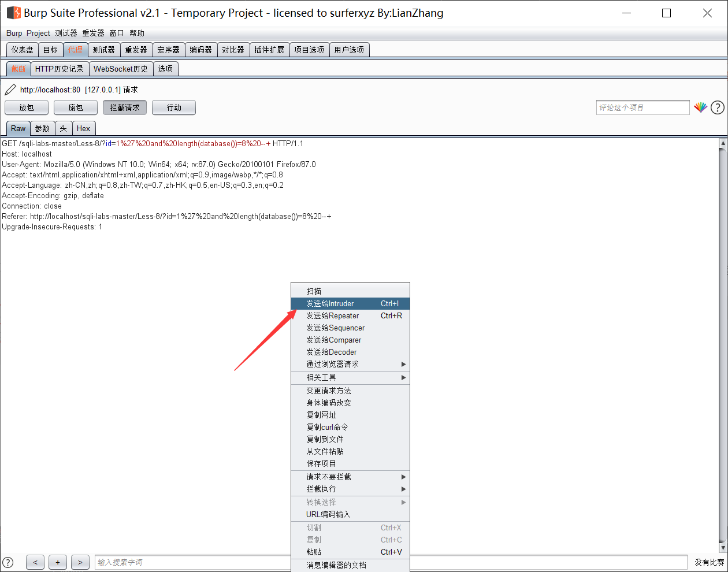Click 复制网址 in context menu
728x572 pixels.
coord(350,415)
